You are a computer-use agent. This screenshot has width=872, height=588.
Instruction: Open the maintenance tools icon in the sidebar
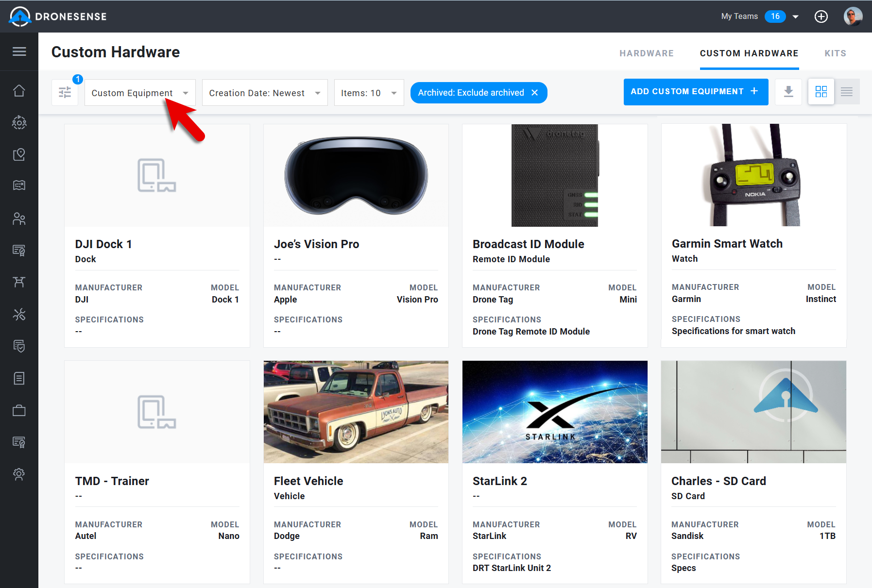(19, 314)
